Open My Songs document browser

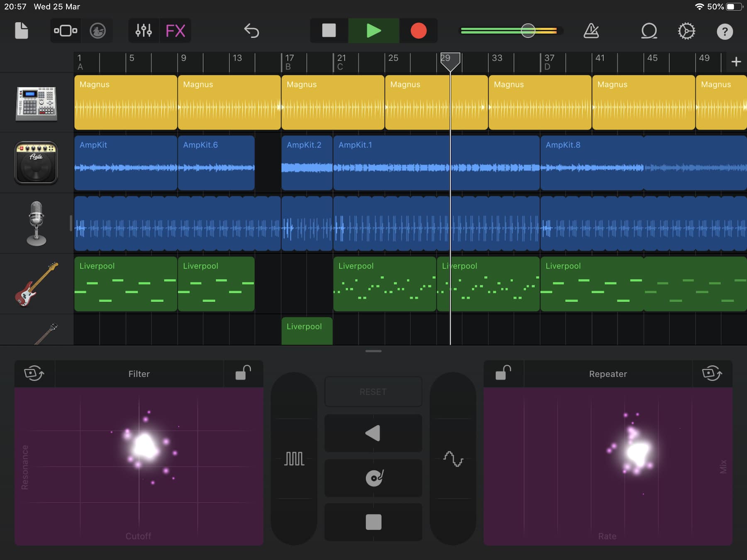[x=21, y=31]
